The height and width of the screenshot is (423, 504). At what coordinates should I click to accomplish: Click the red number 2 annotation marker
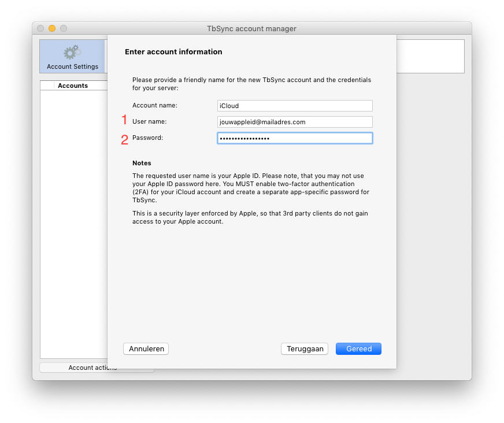[x=124, y=139]
